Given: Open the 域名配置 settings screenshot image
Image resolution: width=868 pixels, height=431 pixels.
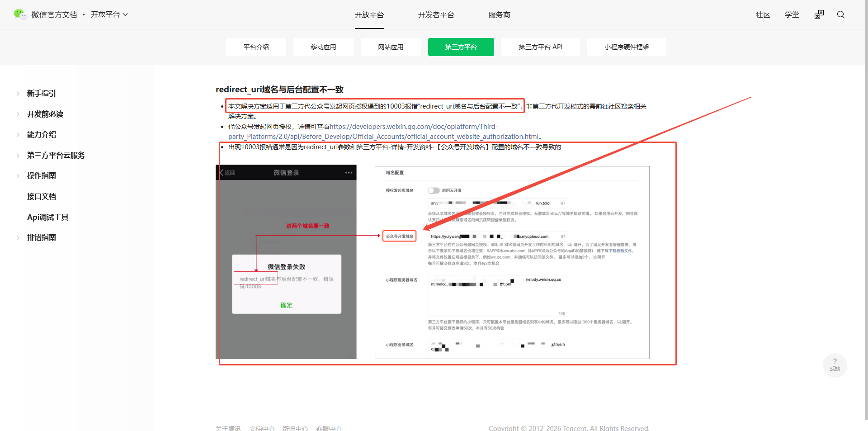Looking at the screenshot, I should tap(512, 263).
